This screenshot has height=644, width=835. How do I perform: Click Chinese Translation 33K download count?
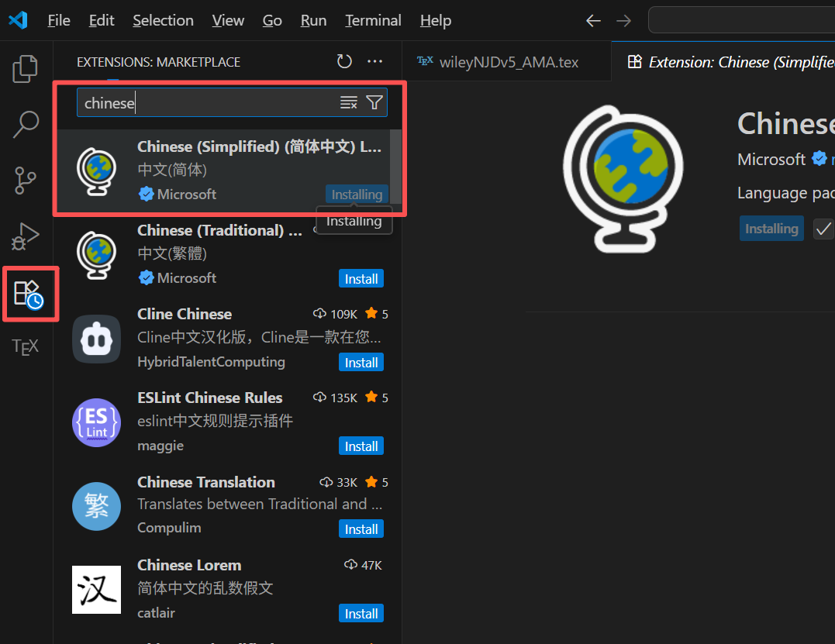coord(339,482)
